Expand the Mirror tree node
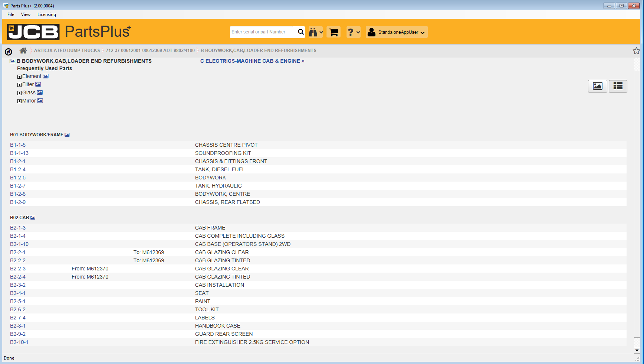Viewport: 644px width, 364px height. (19, 101)
